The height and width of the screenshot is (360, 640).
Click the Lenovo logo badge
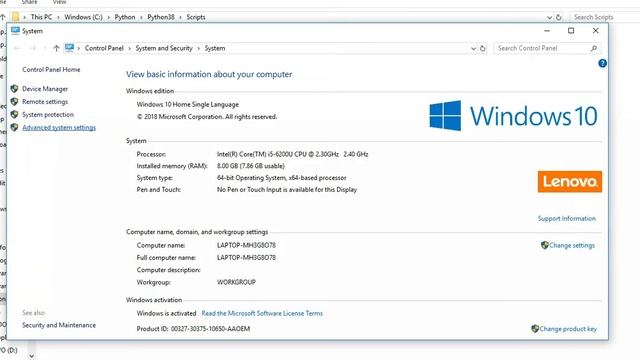point(569,181)
